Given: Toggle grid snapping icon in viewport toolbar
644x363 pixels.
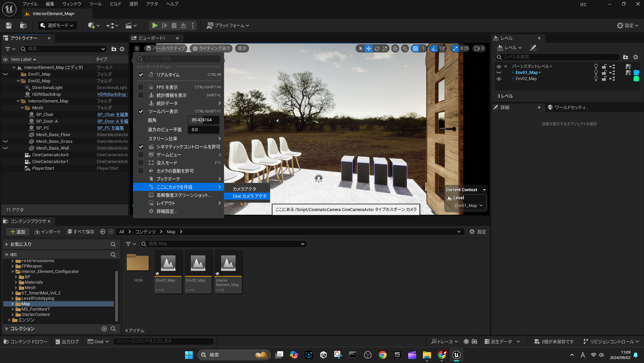Looking at the screenshot, I should pyautogui.click(x=416, y=48).
